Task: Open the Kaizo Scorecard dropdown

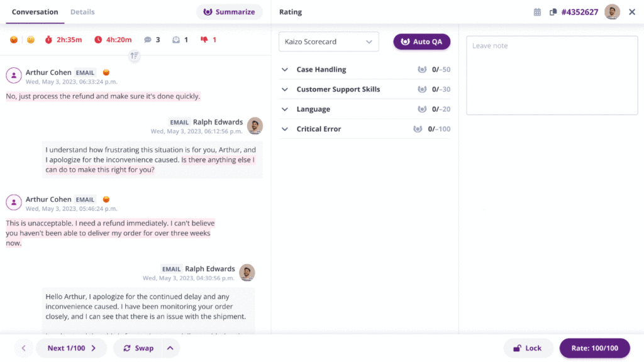Action: 328,41
